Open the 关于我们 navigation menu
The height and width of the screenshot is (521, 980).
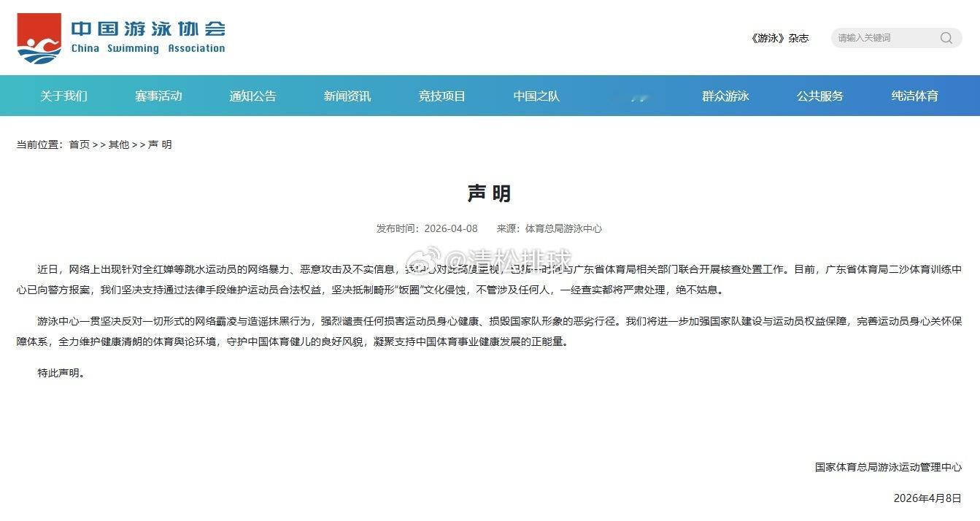[x=64, y=96]
